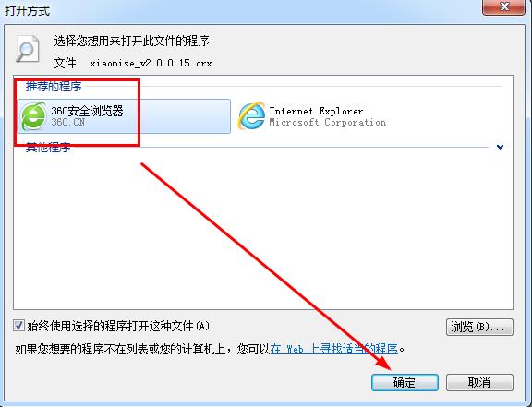The width and height of the screenshot is (532, 407).
Task: Open the 在 Web 上寻找适当的程序 link
Action: tap(333, 349)
